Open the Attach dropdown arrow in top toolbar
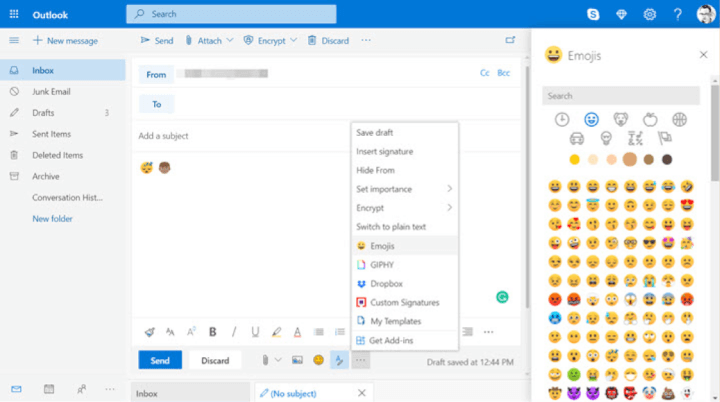 (230, 40)
